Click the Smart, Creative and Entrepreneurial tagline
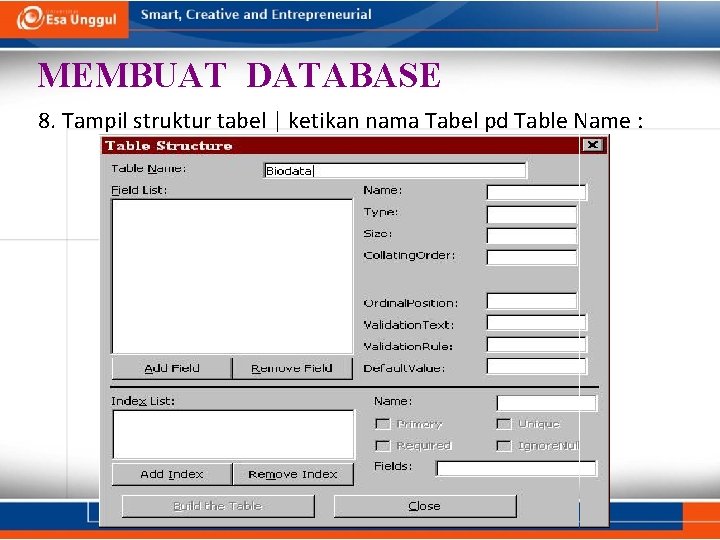This screenshot has width=720, height=540. coord(256,14)
